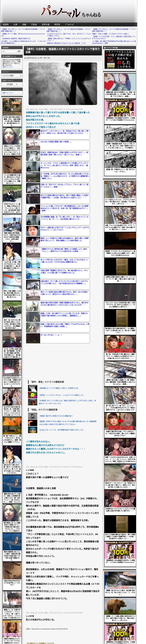
Task: Open related post 夫「半年間、何でも言う事をきけ
Action: 65,176
